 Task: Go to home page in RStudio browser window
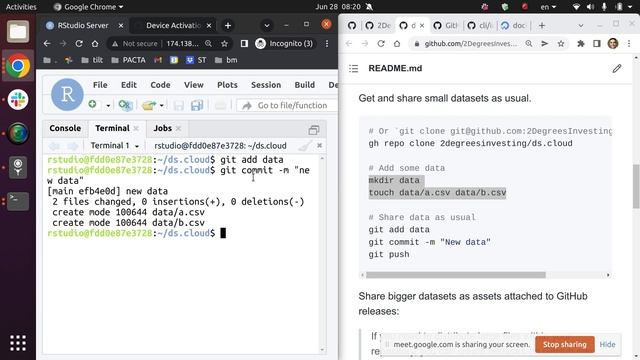(95, 43)
